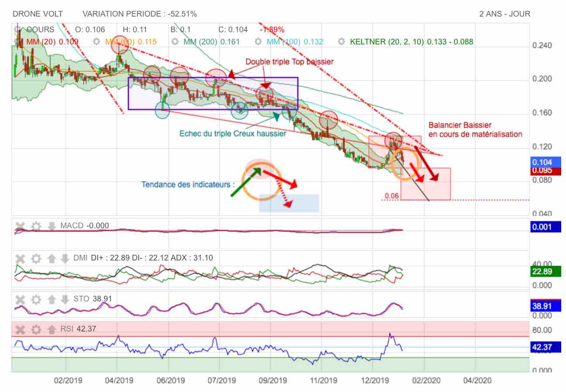
Task: Click the MM (20) 0.109 label
Action: [52, 42]
